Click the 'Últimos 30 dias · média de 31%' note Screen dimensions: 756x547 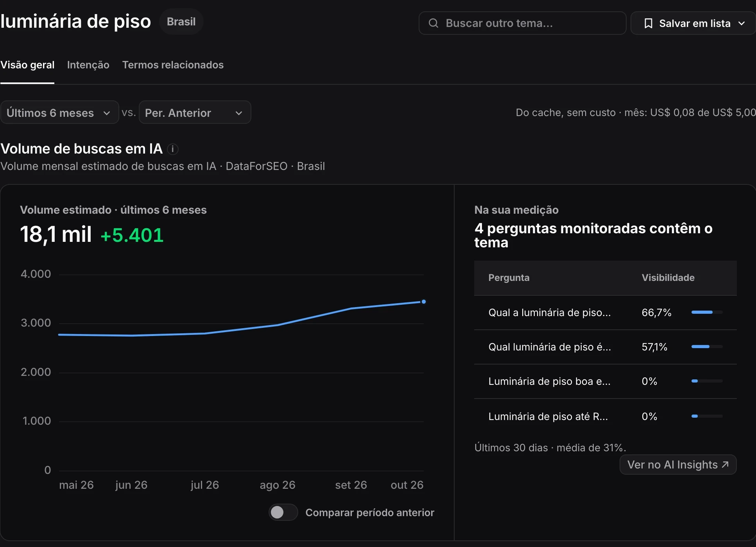(x=550, y=448)
